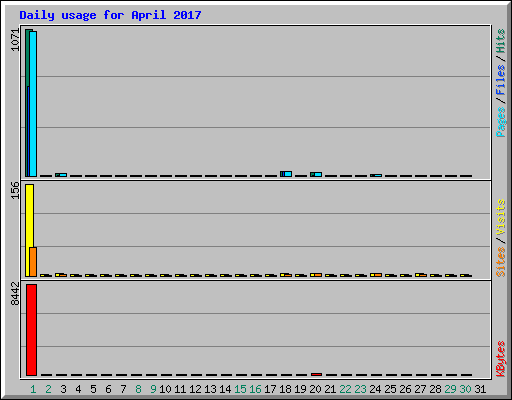
Task: Select the tall cyan Pages bar for day 1
Action: click(x=33, y=104)
